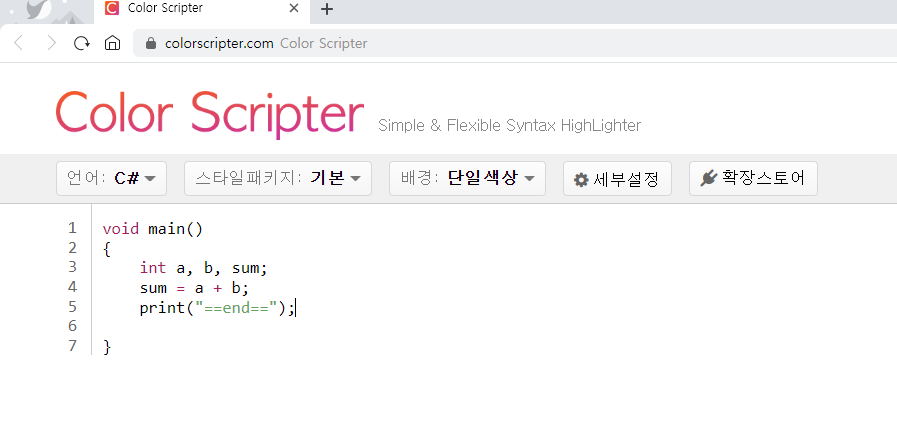Image resolution: width=897 pixels, height=427 pixels.
Task: Go to the browser home icon
Action: pyautogui.click(x=113, y=43)
